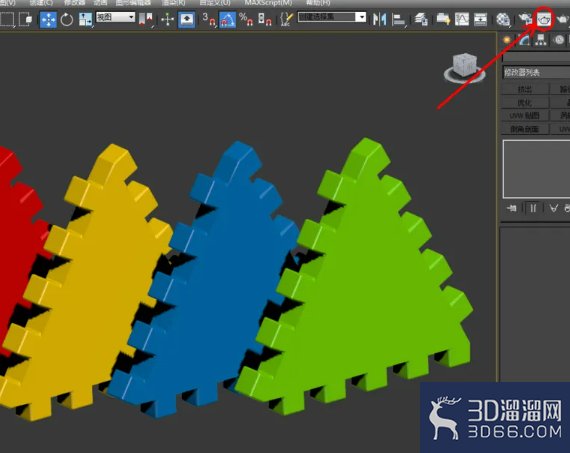Open the 修改器列表 modifier list dropdown
This screenshot has height=453, width=570.
536,72
